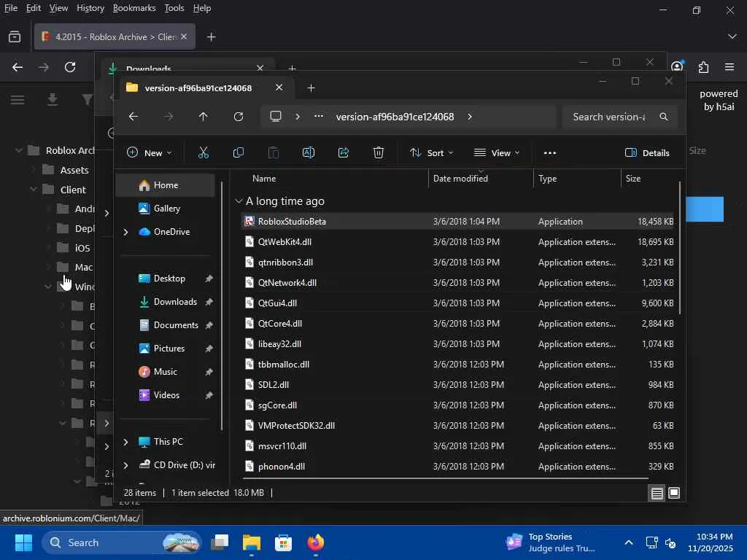Open the Bookmarks menu in Firefox

pos(134,8)
